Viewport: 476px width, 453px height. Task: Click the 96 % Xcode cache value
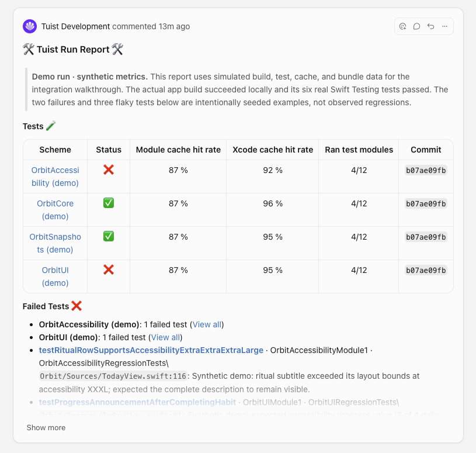[273, 203]
